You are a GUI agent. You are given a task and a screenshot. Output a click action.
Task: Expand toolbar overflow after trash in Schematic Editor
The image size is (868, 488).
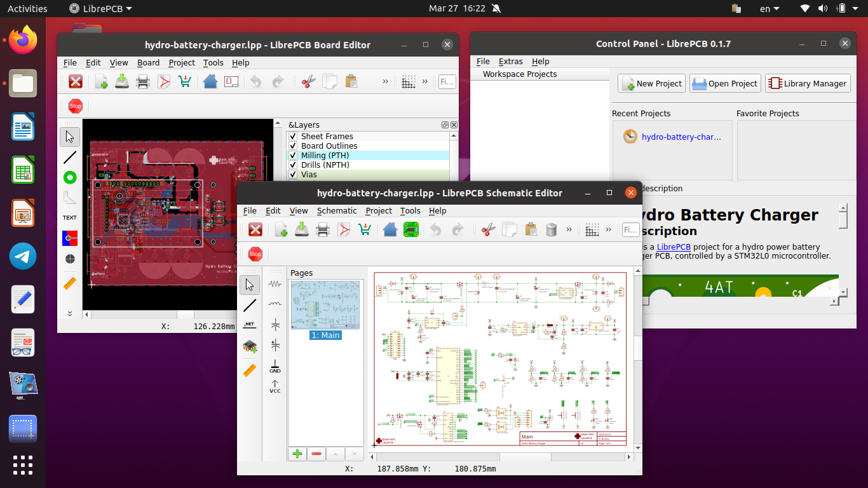(569, 229)
